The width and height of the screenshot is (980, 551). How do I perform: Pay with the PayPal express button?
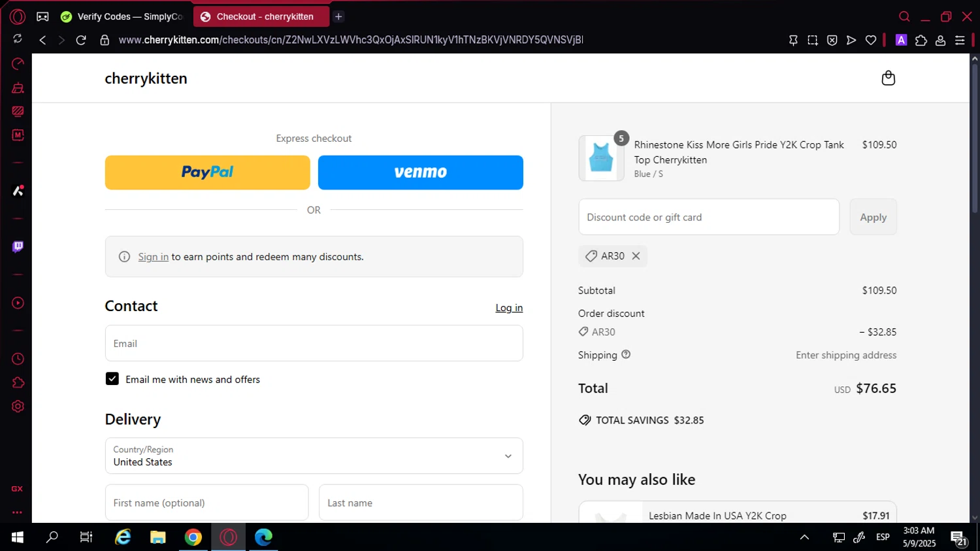207,173
